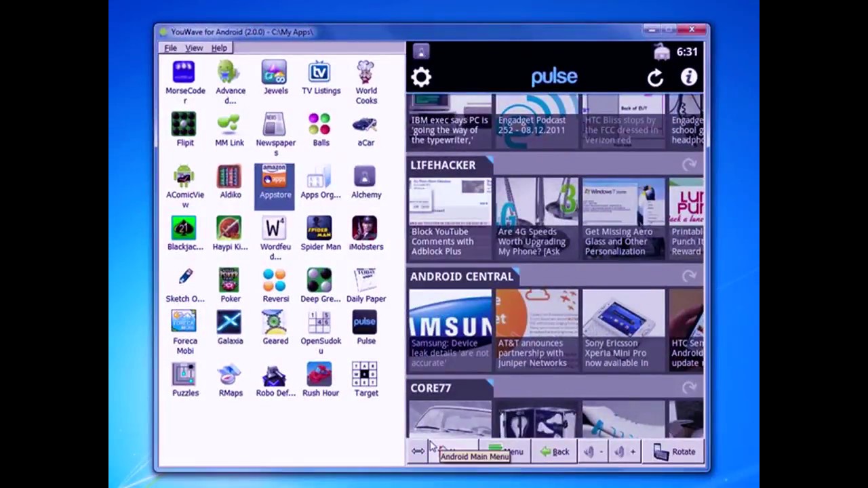Select the ANDROID CENTRAL section header
868x488 pixels.
pos(461,277)
